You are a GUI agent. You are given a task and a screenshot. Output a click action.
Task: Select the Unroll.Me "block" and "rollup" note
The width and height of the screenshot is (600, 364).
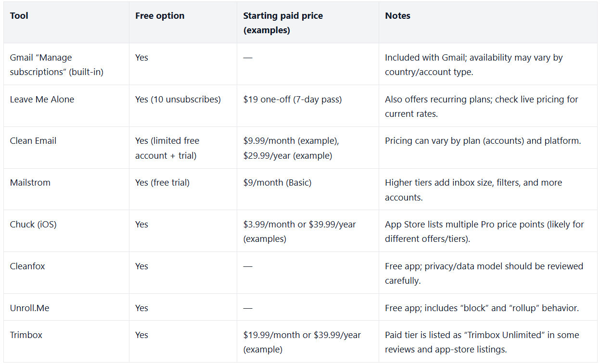point(482,308)
